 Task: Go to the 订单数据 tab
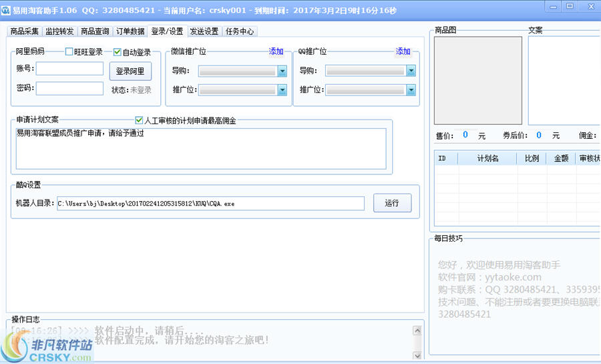[130, 31]
